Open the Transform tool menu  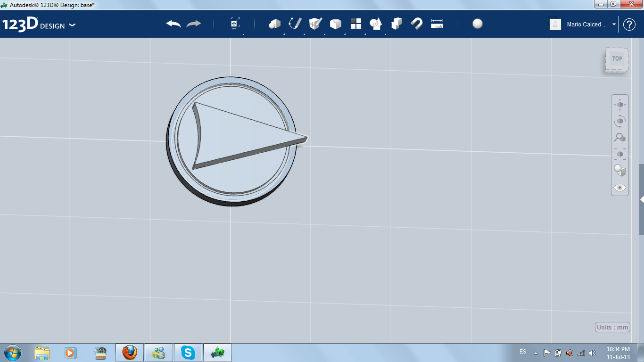pyautogui.click(x=235, y=24)
